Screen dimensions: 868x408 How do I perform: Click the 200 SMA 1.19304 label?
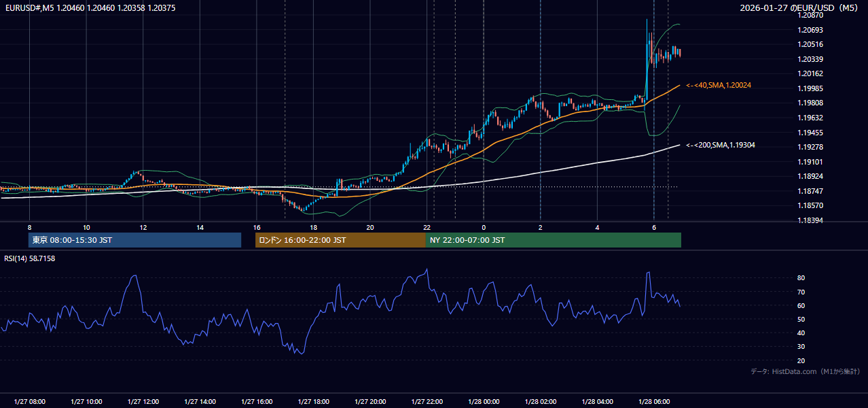pos(721,145)
